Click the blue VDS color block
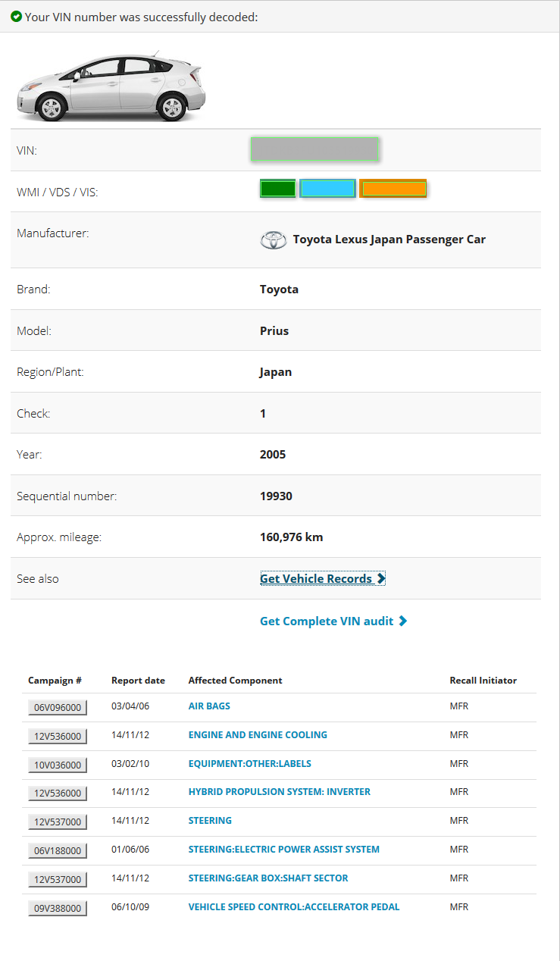 [x=327, y=189]
